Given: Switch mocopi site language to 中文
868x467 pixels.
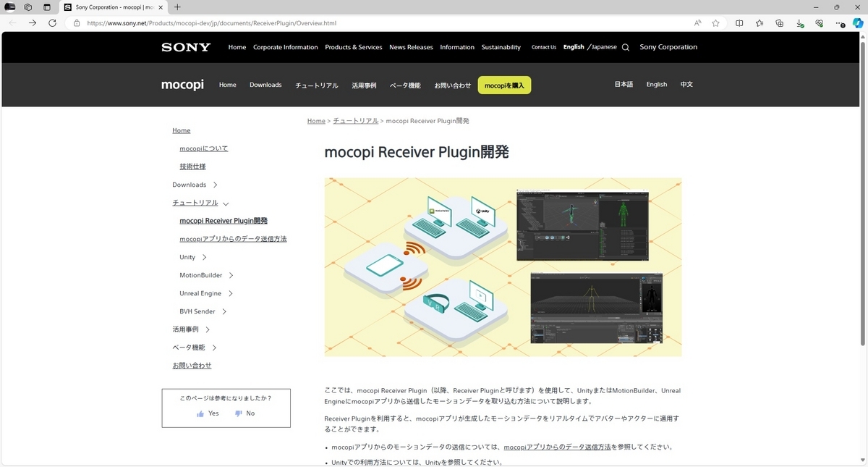Looking at the screenshot, I should point(686,85).
